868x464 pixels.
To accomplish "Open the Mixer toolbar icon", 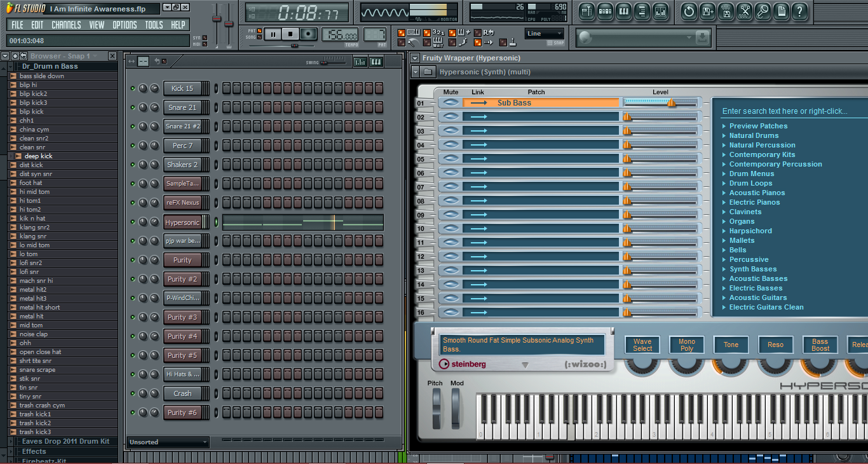I will point(660,11).
